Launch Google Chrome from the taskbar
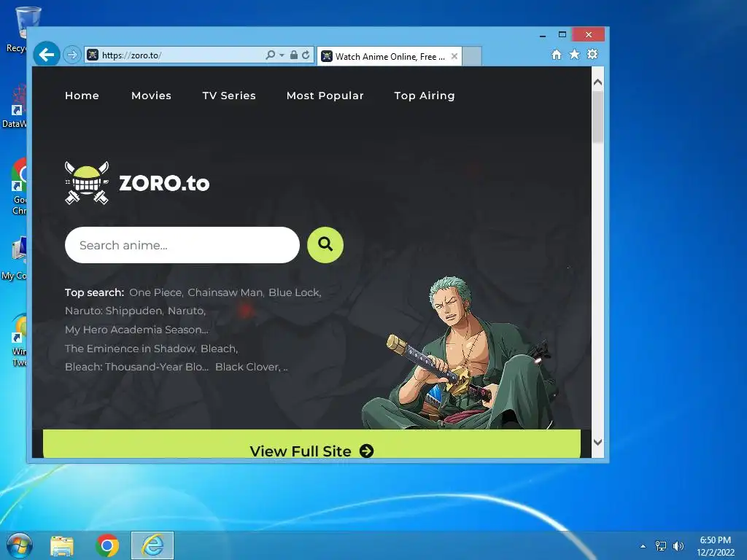The height and width of the screenshot is (560, 747). click(107, 545)
